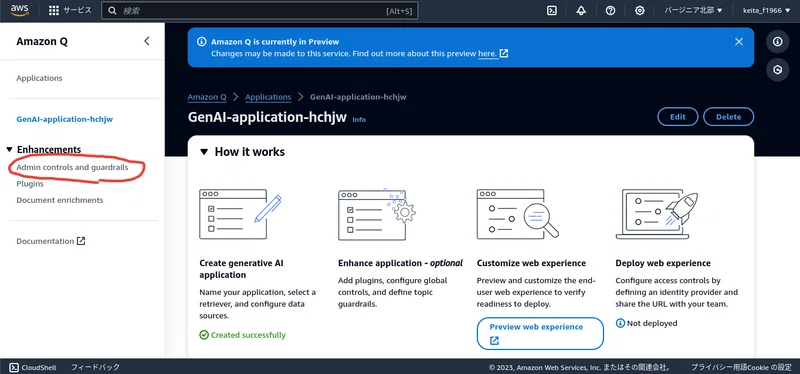
Task: Open the info panel icon on the right
Action: click(778, 42)
